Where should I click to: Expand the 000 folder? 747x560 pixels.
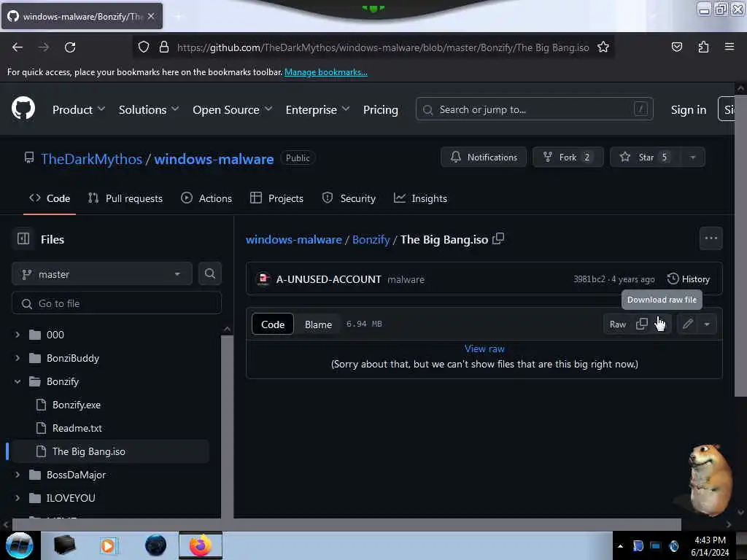[18, 334]
